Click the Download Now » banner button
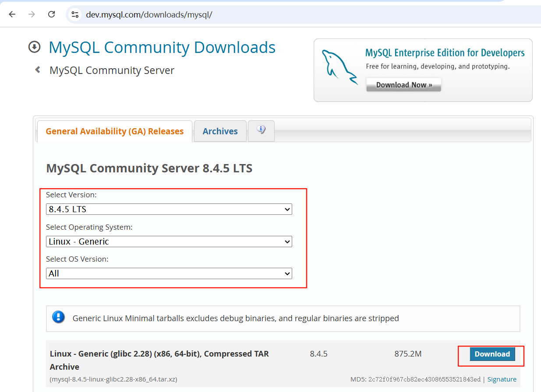This screenshot has height=392, width=541. pos(403,85)
